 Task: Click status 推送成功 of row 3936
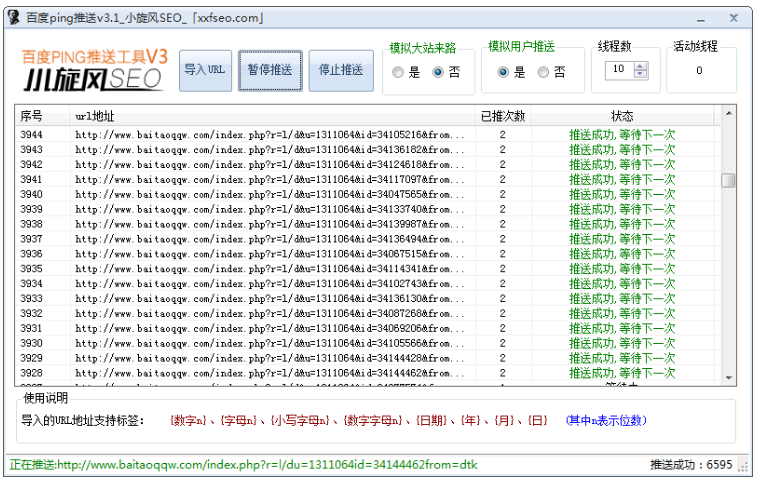pos(622,254)
